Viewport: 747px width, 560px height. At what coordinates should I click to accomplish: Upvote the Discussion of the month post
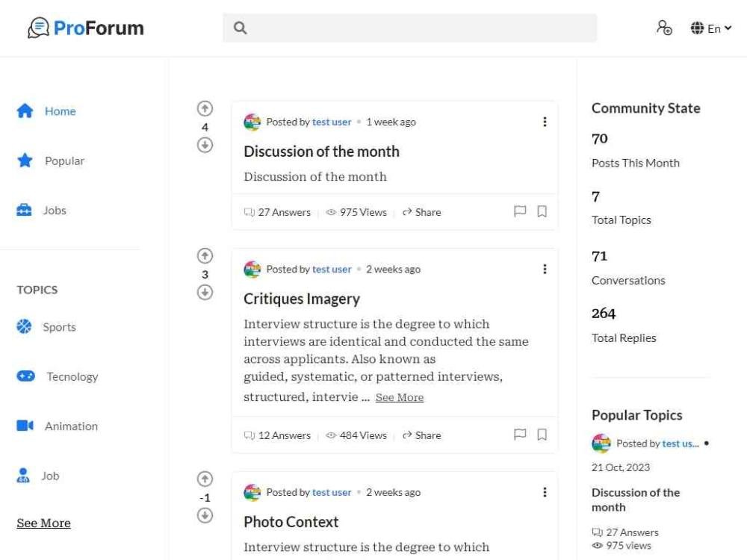tap(205, 109)
